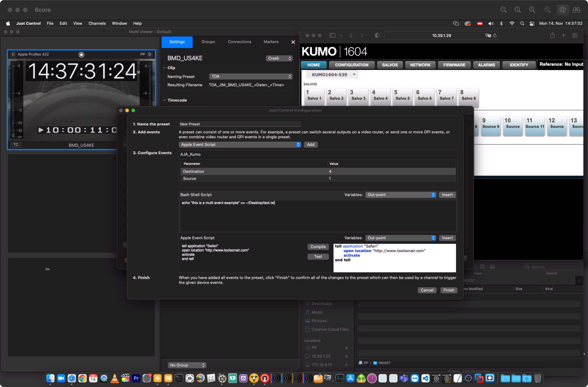
Task: Open the Apple Event Script event type dropdown
Action: pyautogui.click(x=240, y=145)
